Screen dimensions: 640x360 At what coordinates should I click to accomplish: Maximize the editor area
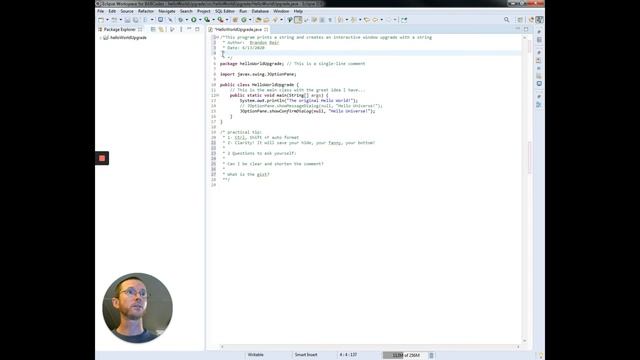pyautogui.click(x=526, y=29)
